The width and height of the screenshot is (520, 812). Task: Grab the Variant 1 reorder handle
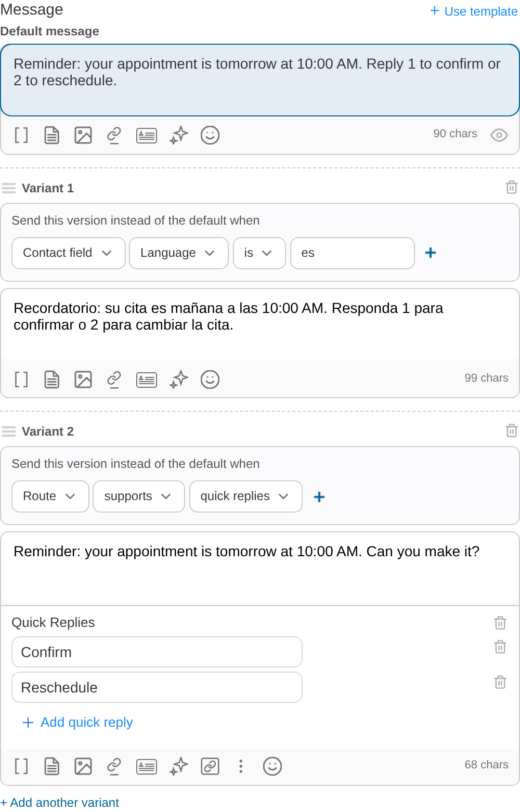pos(9,188)
